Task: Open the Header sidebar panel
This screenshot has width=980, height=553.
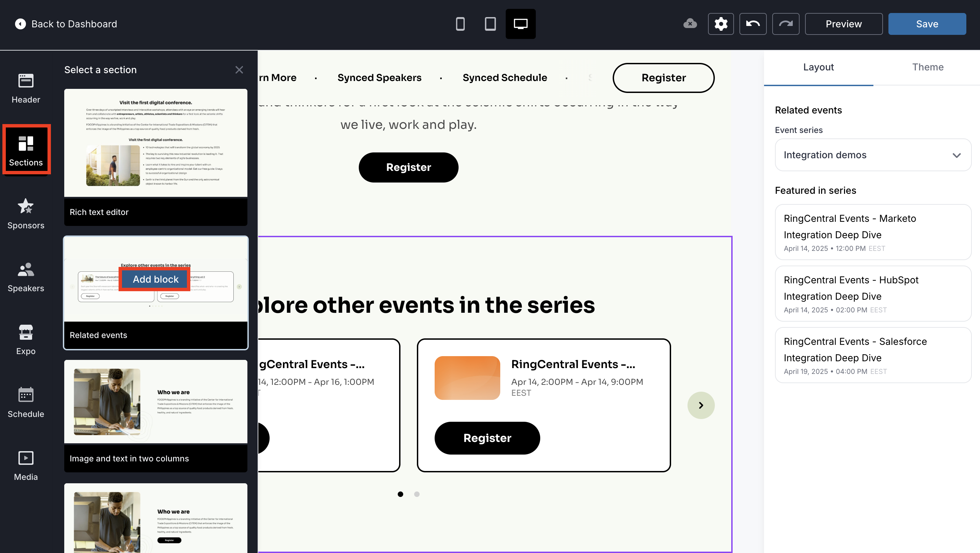Action: 26,88
